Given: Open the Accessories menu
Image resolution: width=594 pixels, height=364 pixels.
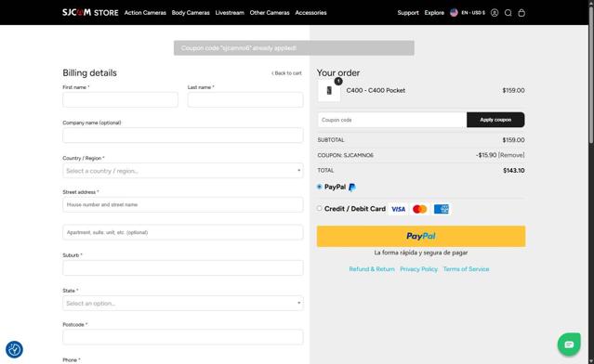Looking at the screenshot, I should pyautogui.click(x=310, y=13).
